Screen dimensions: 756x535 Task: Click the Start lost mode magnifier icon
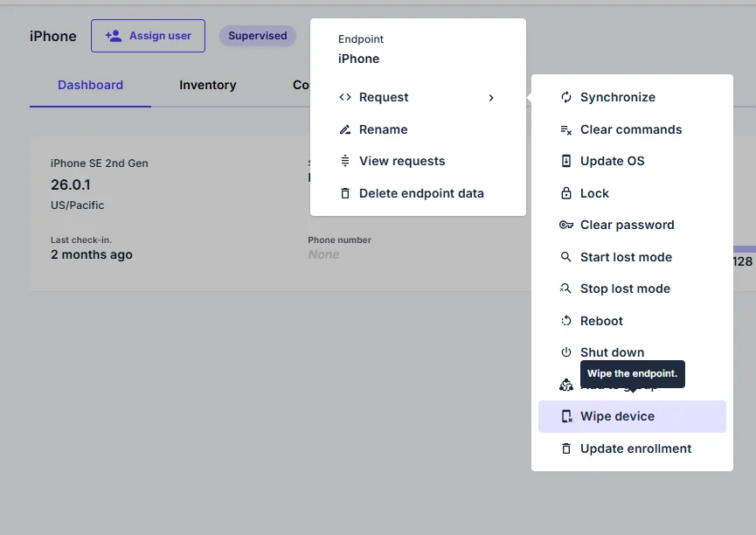(566, 257)
